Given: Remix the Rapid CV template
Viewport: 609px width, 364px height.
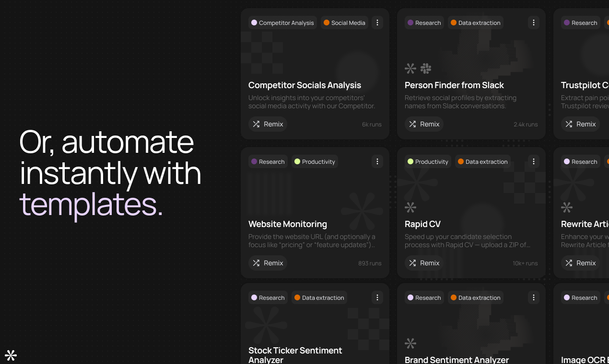Looking at the screenshot, I should pyautogui.click(x=424, y=263).
